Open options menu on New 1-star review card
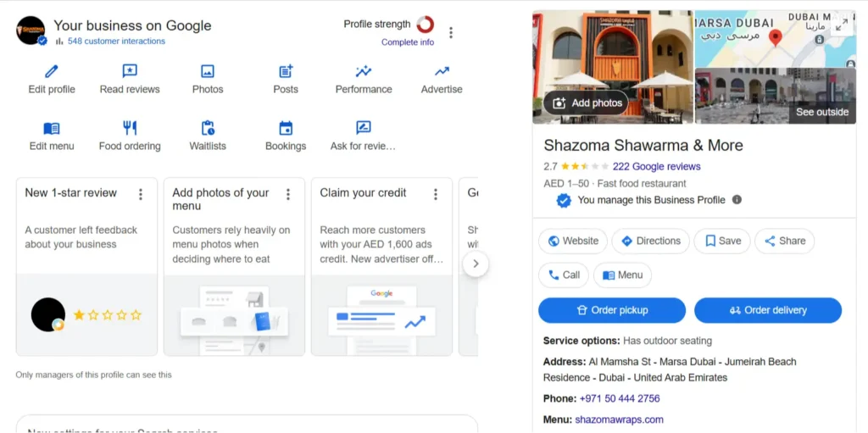 (x=141, y=194)
